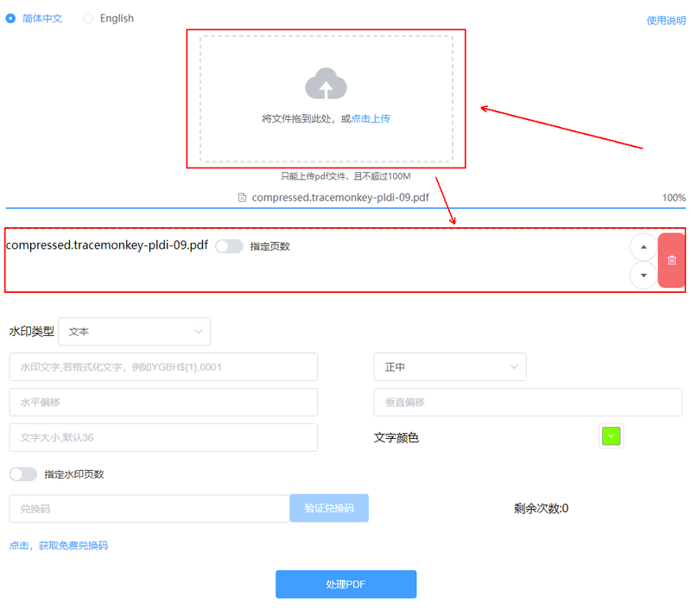Click 点击，获取免费兑换码 link

click(x=59, y=545)
